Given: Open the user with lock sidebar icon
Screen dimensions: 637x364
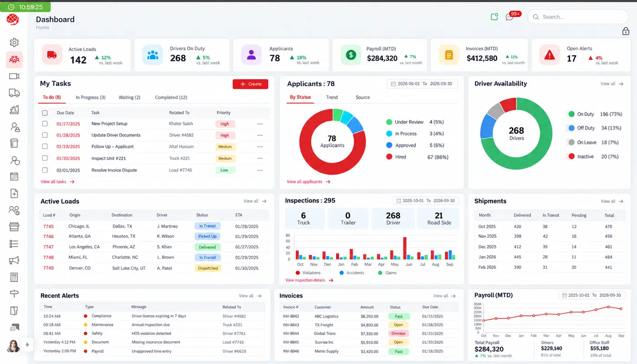Looking at the screenshot, I should click(x=14, y=126).
